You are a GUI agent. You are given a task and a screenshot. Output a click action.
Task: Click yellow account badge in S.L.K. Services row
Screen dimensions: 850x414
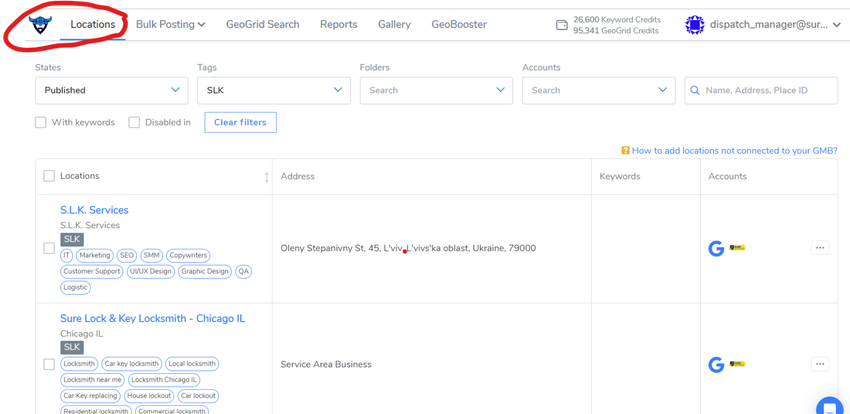click(737, 248)
